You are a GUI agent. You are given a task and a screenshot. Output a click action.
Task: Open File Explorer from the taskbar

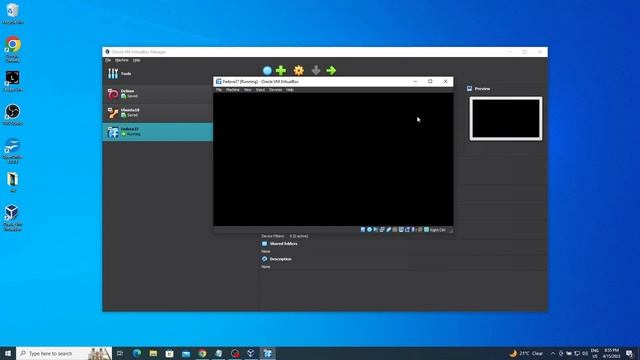[153, 353]
